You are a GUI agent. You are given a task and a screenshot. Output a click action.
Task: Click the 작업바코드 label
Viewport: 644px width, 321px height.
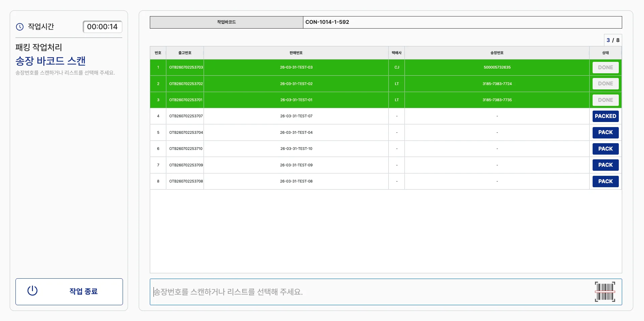point(226,22)
